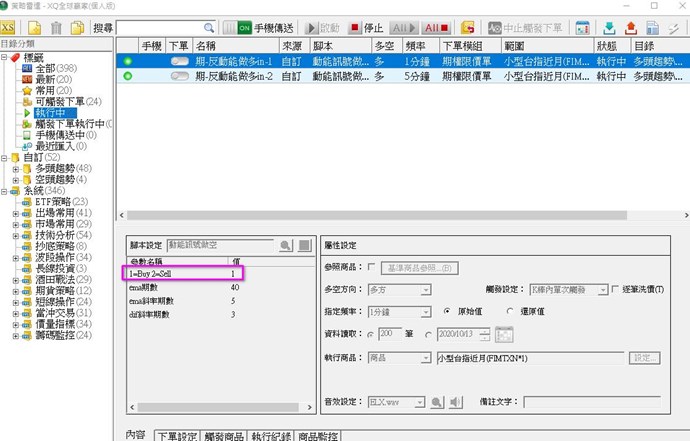Click the trash delete icon in toolbar

coord(57,27)
